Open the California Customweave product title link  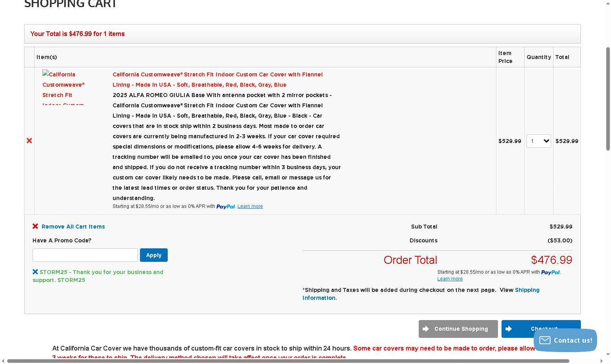click(x=218, y=80)
